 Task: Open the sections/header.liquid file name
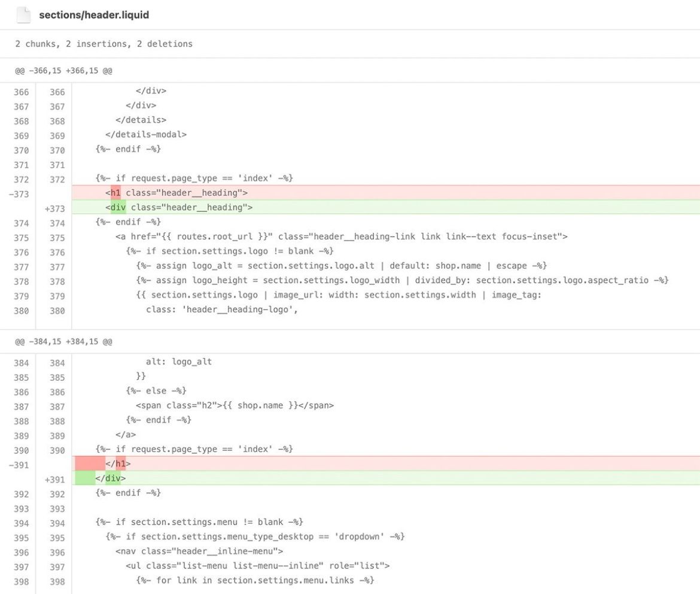click(94, 15)
